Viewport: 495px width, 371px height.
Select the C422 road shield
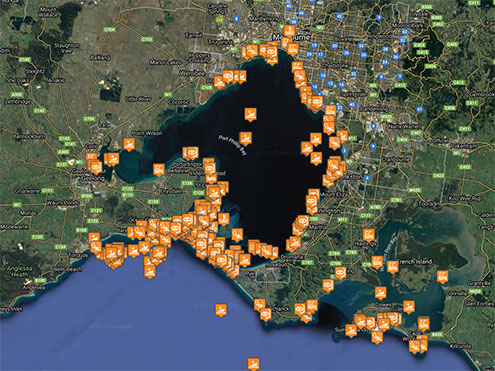465,167
